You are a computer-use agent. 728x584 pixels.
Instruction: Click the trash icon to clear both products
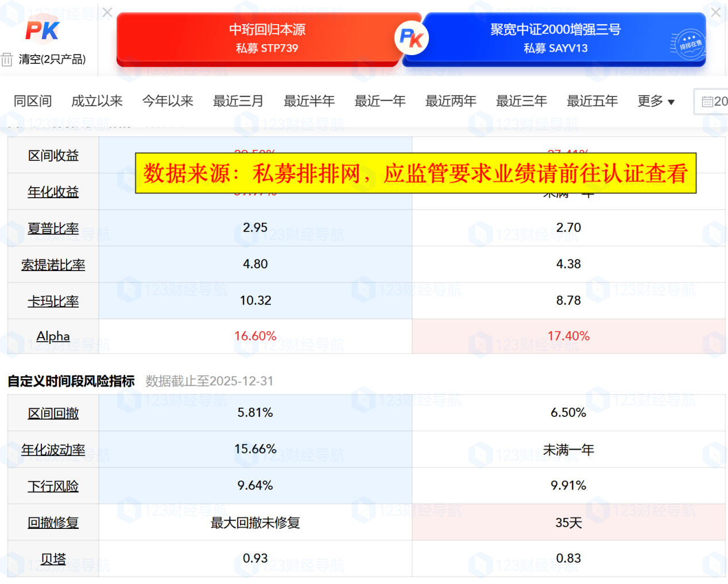tap(7, 59)
